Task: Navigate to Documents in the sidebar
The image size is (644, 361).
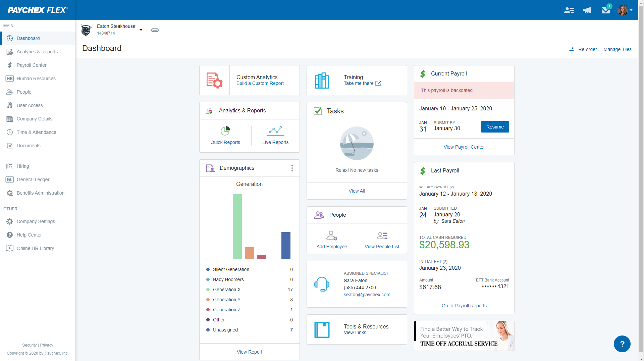Action: (x=10, y=146)
